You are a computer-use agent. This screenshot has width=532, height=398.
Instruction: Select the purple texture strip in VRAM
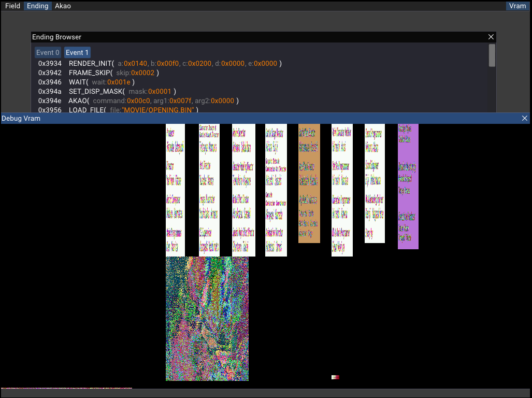(x=408, y=187)
